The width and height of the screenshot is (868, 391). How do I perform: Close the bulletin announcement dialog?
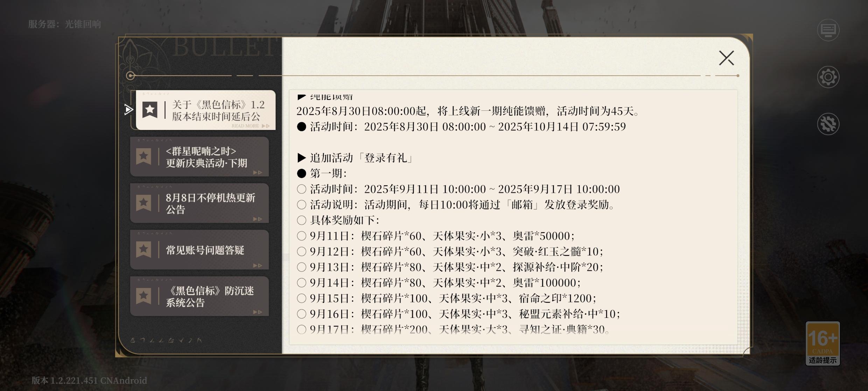coord(726,58)
